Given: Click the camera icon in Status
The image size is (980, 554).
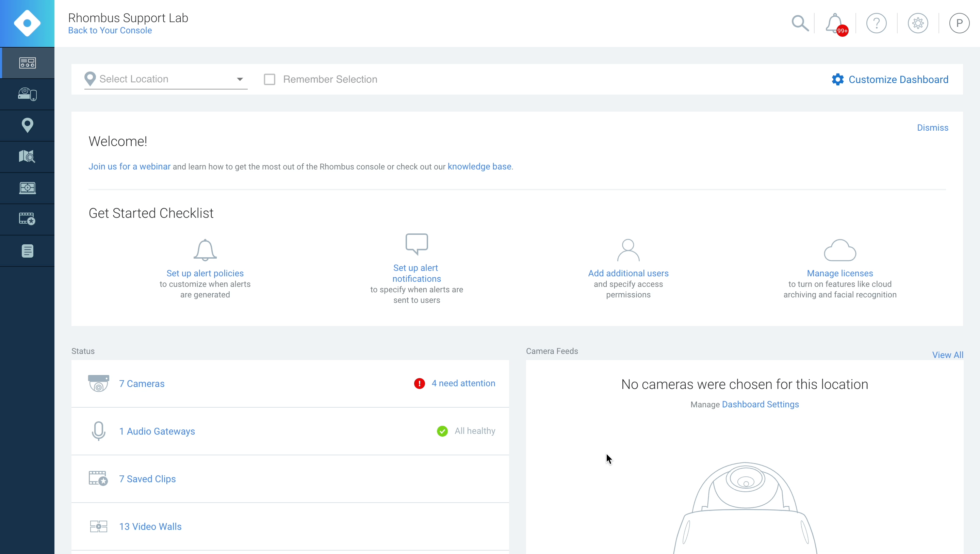Looking at the screenshot, I should pyautogui.click(x=99, y=384).
